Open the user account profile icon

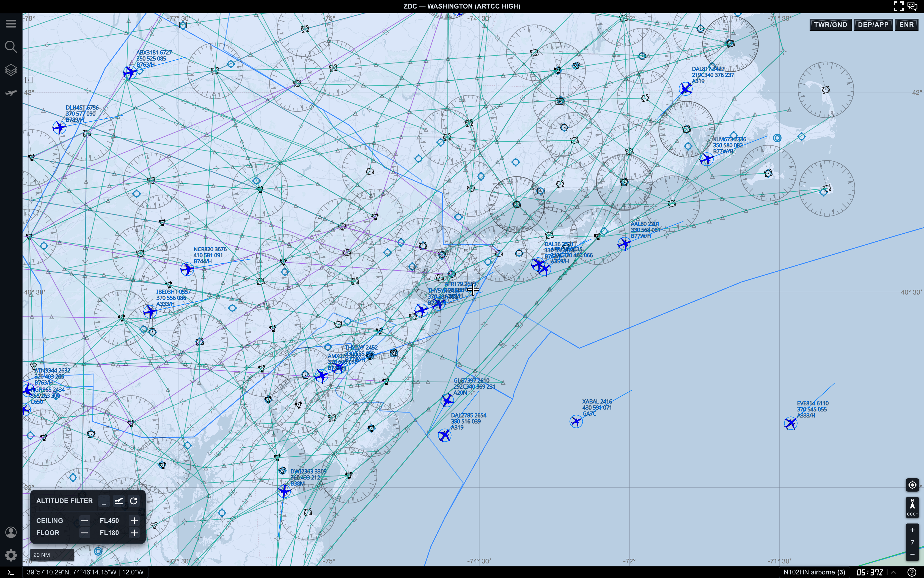(11, 532)
